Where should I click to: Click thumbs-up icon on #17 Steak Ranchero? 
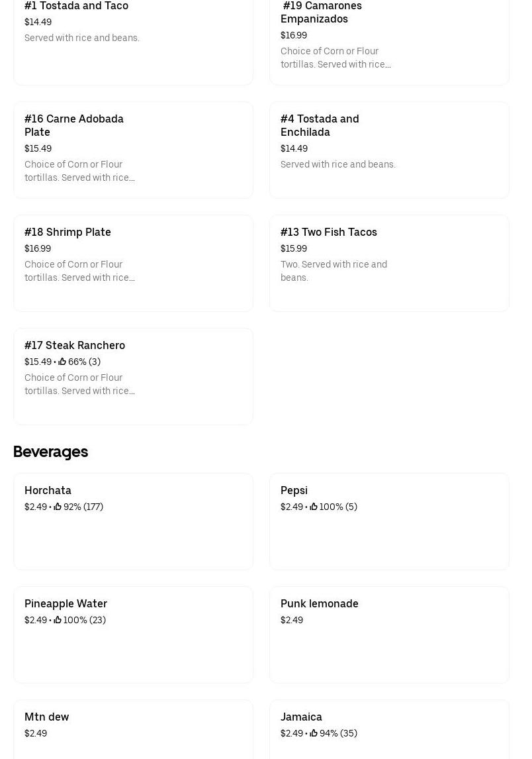click(x=62, y=362)
